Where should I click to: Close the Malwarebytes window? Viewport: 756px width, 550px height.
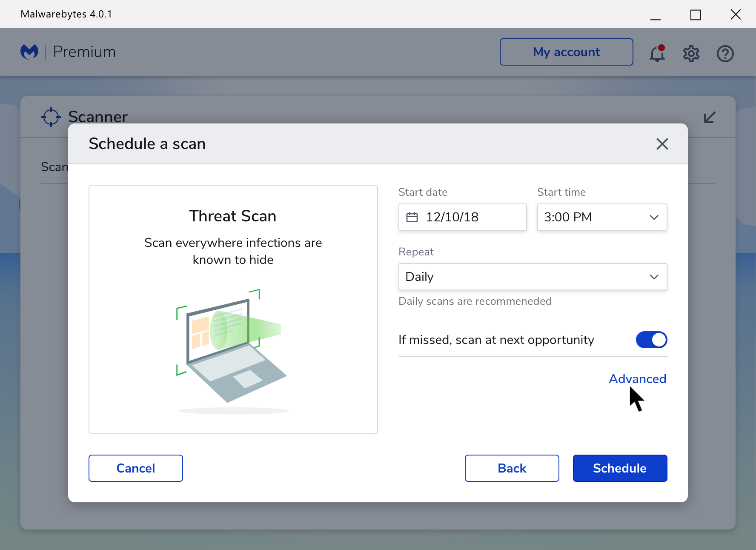tap(736, 14)
